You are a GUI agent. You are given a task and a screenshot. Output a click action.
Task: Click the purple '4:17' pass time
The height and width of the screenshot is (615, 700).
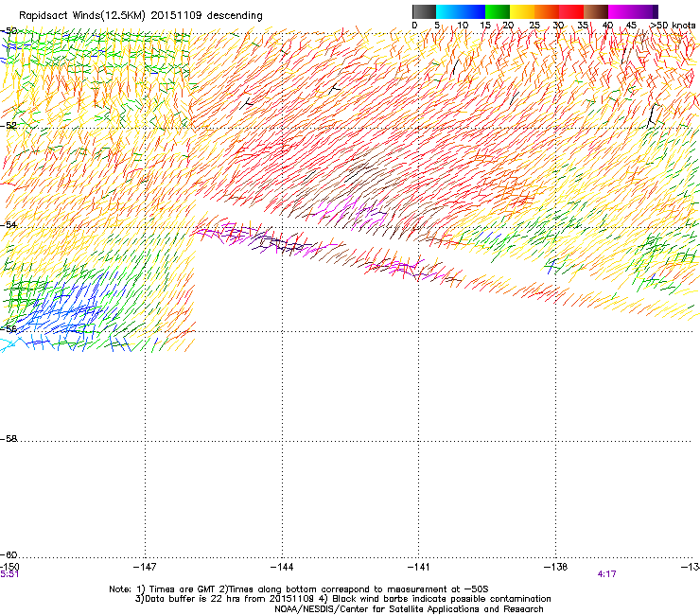tap(606, 574)
